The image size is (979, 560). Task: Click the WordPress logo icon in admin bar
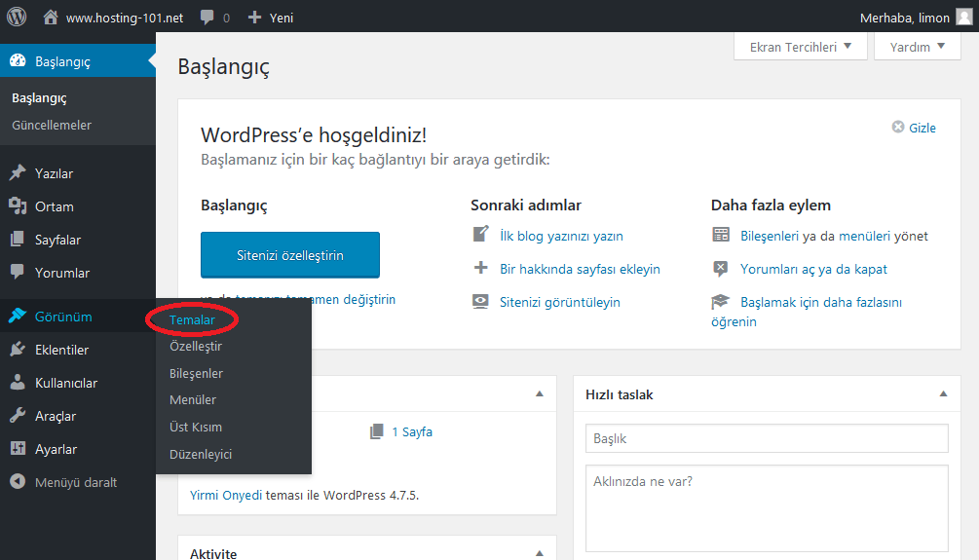tap(17, 17)
